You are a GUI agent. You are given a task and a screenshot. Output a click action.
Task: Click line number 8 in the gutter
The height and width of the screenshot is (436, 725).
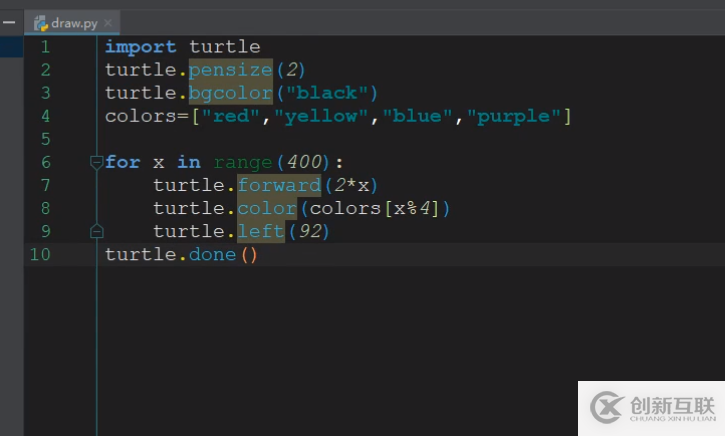pos(45,209)
